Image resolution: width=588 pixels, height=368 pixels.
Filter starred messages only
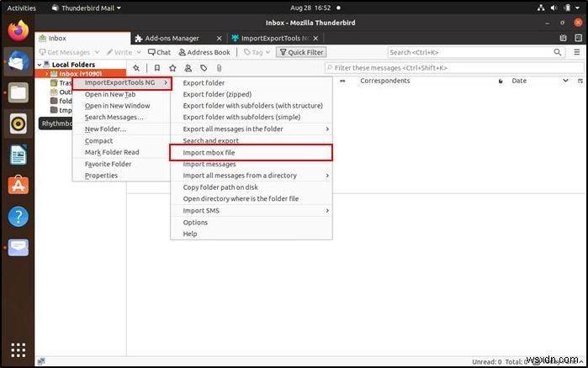(172, 68)
